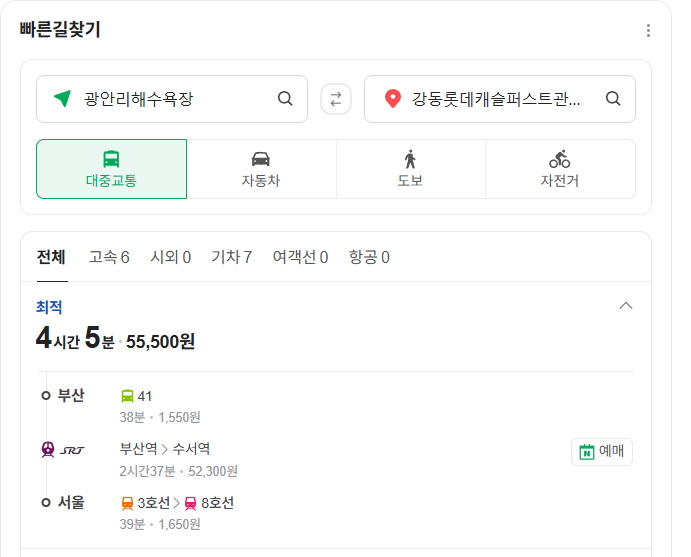Click the green navigation arrow start icon

[62, 98]
